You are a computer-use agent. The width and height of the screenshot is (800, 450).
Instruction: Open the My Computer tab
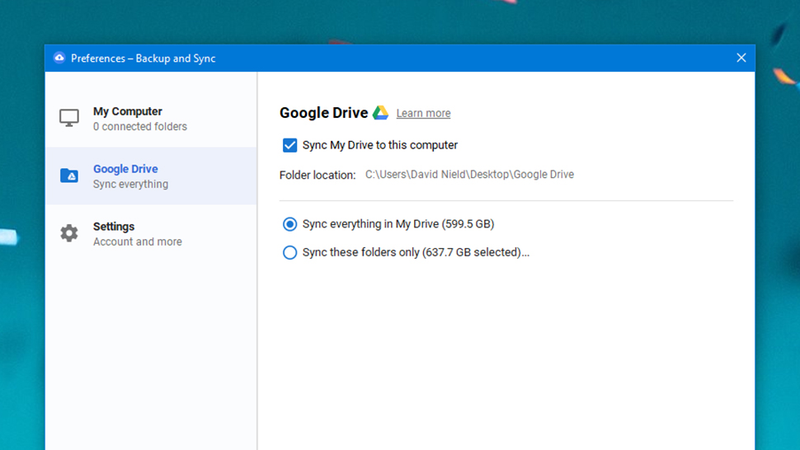[151, 118]
